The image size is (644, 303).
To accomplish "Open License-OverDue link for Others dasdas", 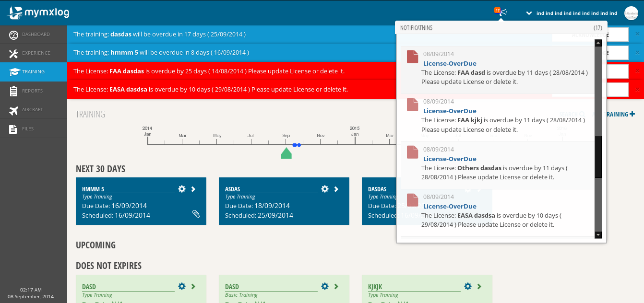I will point(450,159).
